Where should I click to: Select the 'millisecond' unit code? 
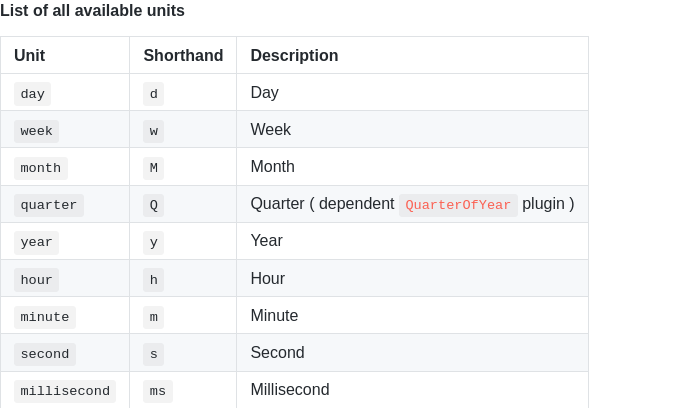65,391
